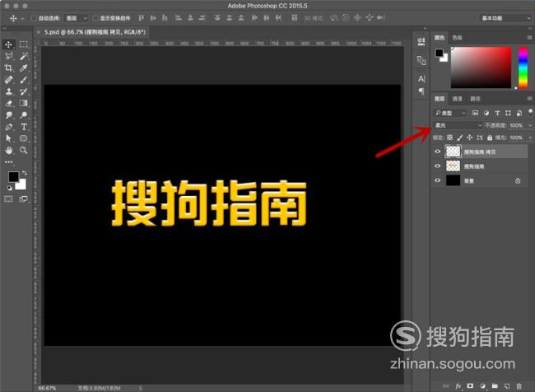Open the Layers panel flyout menu
Screen dimensions: 535x392
(529, 99)
